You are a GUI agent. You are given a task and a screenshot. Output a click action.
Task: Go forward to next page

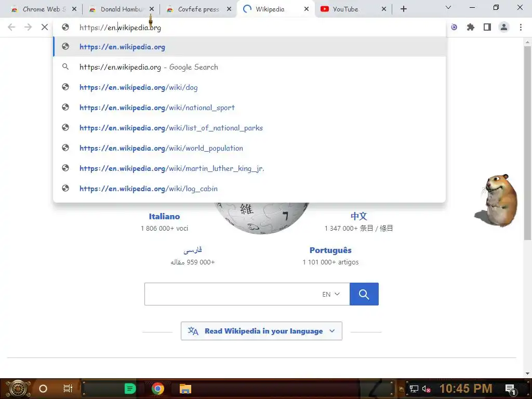tap(28, 27)
